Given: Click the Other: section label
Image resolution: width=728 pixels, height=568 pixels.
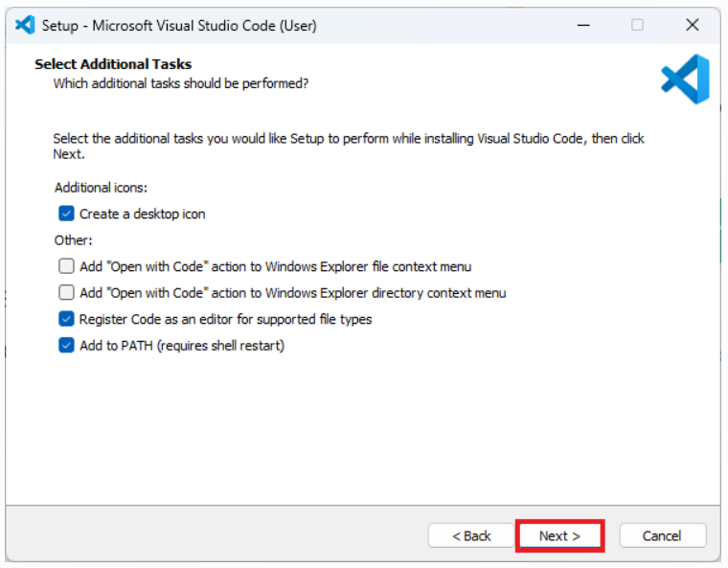Looking at the screenshot, I should [x=74, y=240].
